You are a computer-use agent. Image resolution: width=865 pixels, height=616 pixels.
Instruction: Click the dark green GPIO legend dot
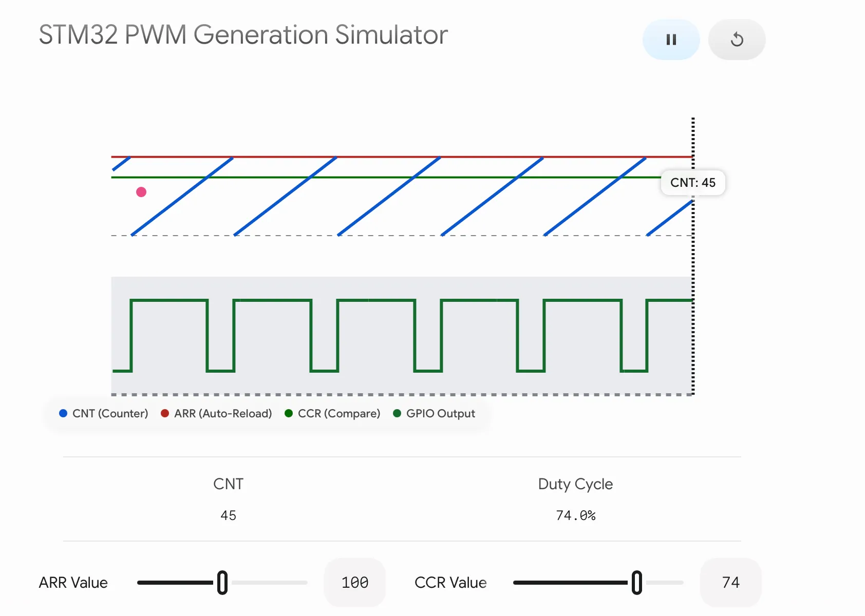(397, 413)
